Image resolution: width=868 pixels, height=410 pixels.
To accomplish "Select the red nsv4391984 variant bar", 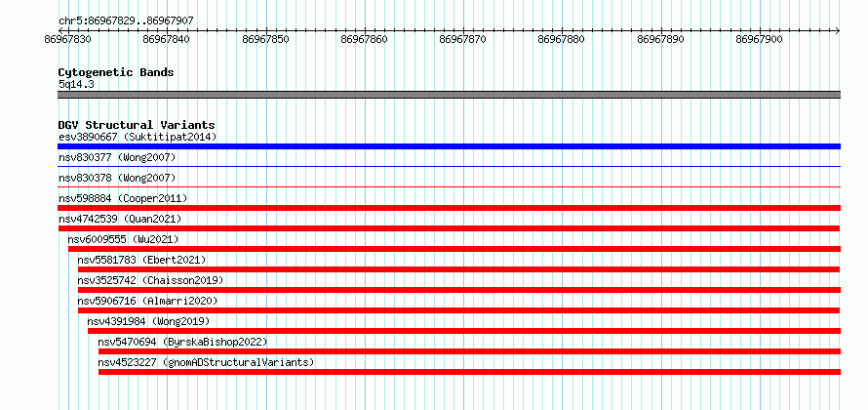I will (x=464, y=331).
